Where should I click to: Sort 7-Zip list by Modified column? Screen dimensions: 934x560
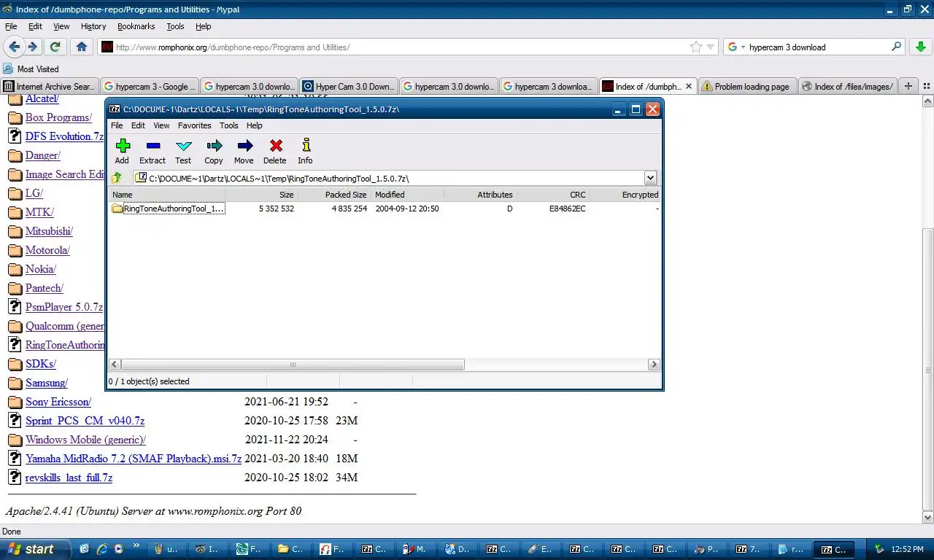[x=407, y=195]
